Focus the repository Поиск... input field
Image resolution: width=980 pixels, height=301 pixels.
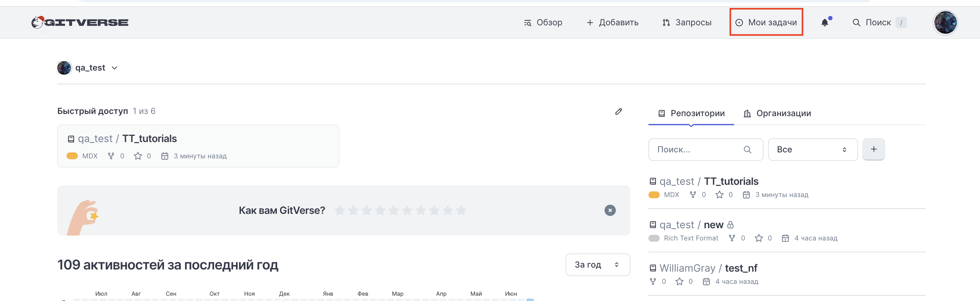[x=706, y=149]
